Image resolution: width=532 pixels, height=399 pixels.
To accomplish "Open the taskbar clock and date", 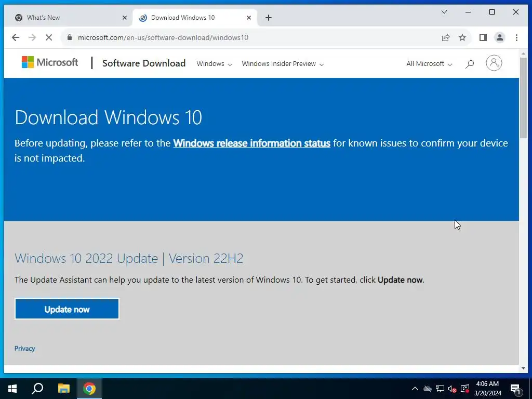I will [487, 389].
